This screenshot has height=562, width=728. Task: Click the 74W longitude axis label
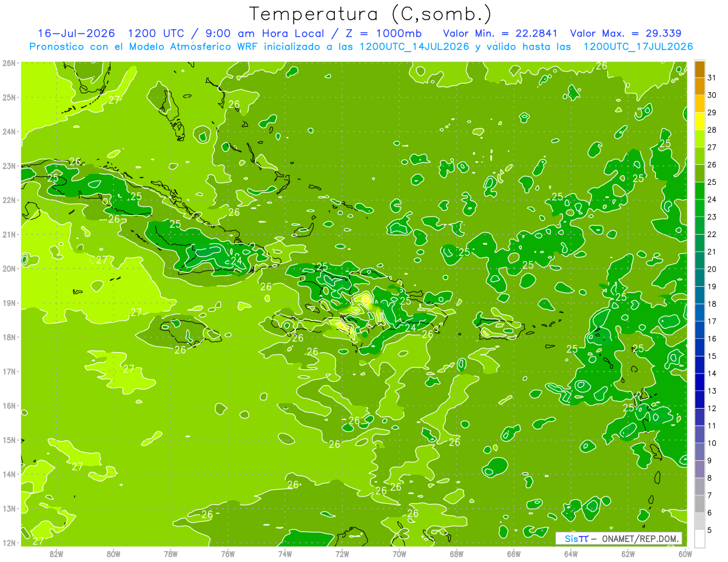click(285, 554)
